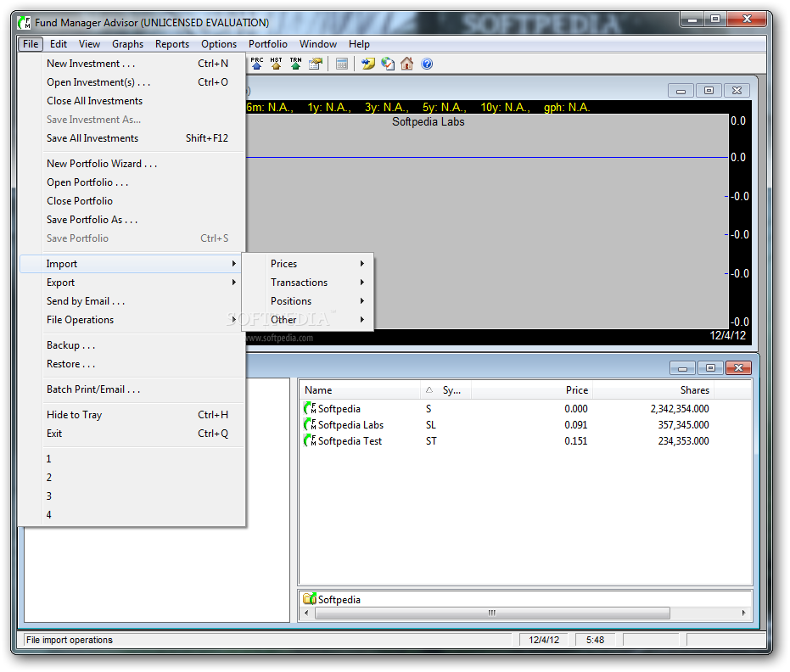Screen dimensions: 790x672
Task: Sort by the Name column header
Action: (x=361, y=390)
